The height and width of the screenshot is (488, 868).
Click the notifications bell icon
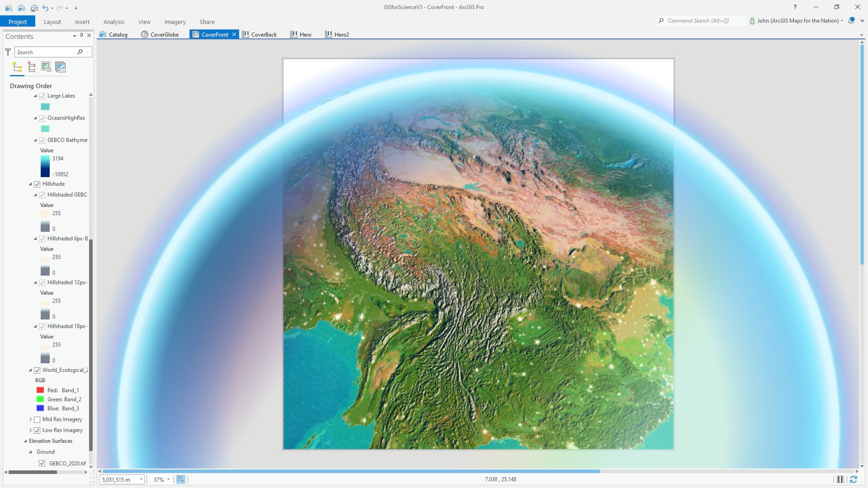[851, 21]
